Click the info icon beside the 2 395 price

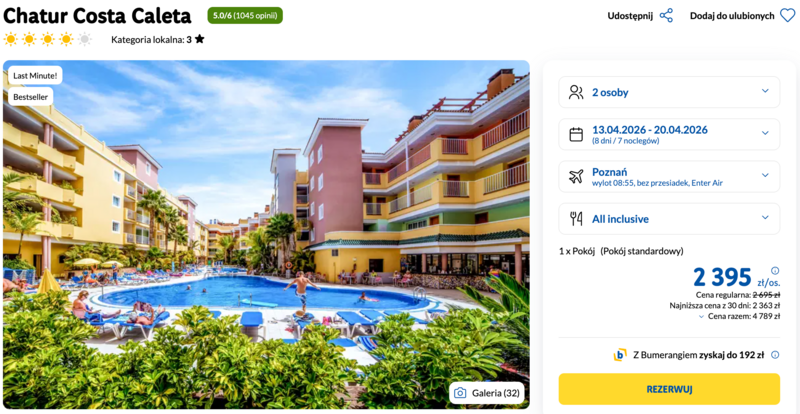(775, 270)
